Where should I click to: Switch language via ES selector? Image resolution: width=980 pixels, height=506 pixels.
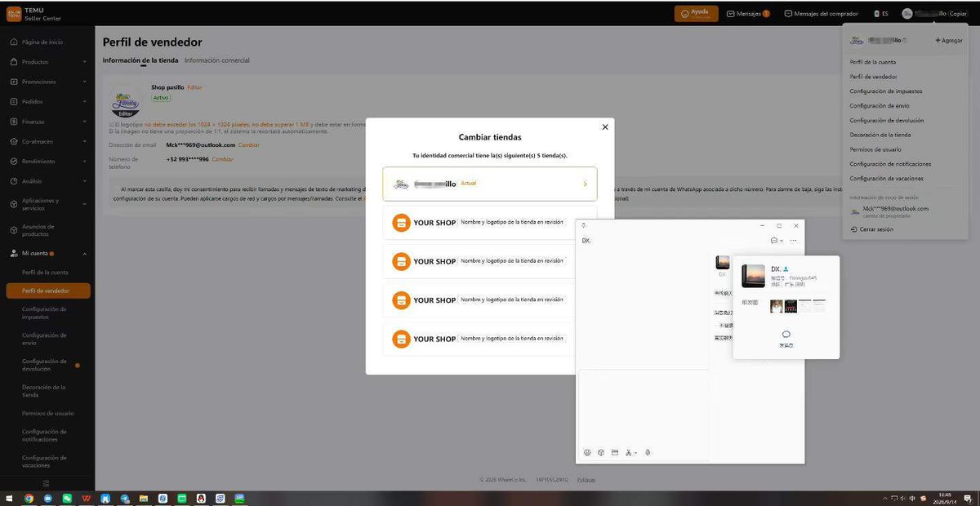point(880,14)
